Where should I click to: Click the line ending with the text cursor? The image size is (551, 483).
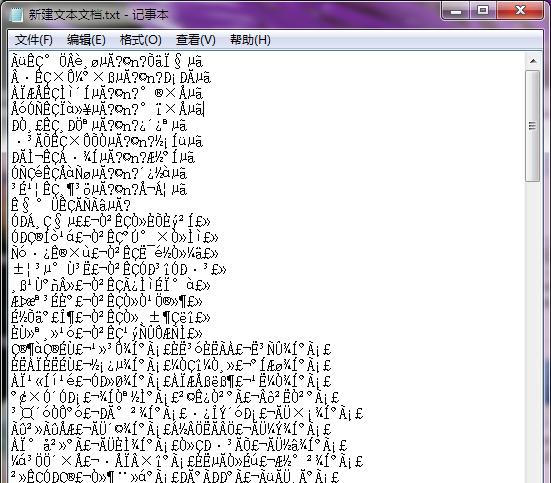[x=108, y=110]
